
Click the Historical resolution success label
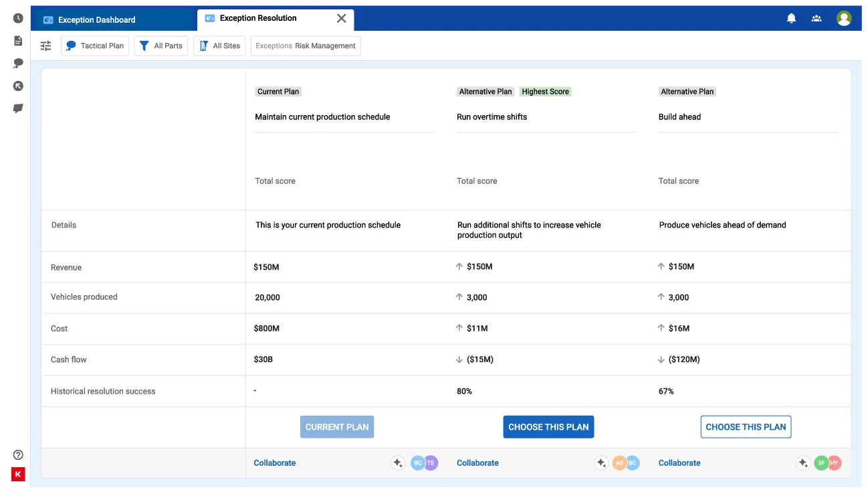[x=103, y=391]
